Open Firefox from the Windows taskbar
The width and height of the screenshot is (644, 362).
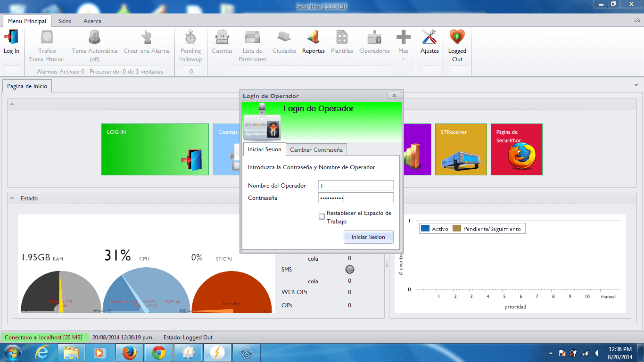129,353
